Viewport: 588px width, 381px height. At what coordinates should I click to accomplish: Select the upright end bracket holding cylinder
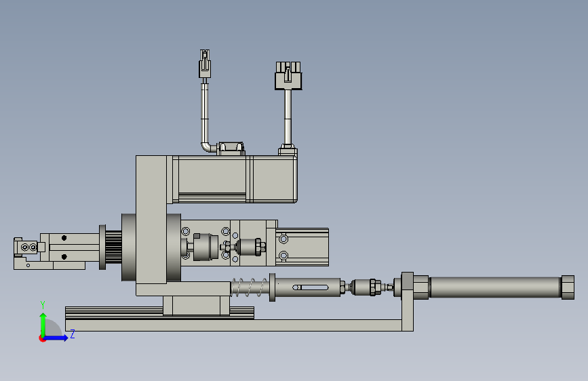click(x=408, y=302)
